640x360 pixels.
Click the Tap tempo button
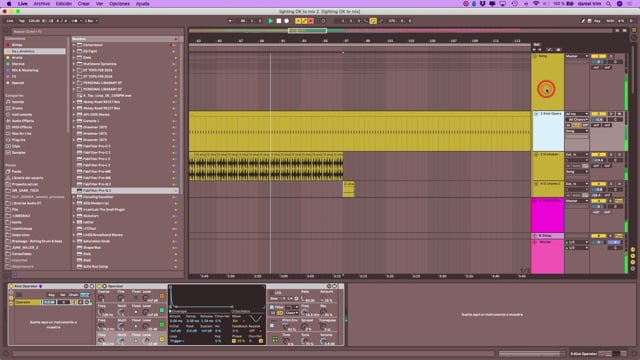click(x=22, y=21)
